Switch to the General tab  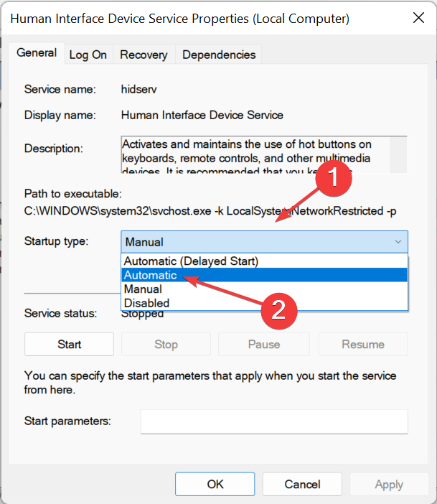point(37,53)
